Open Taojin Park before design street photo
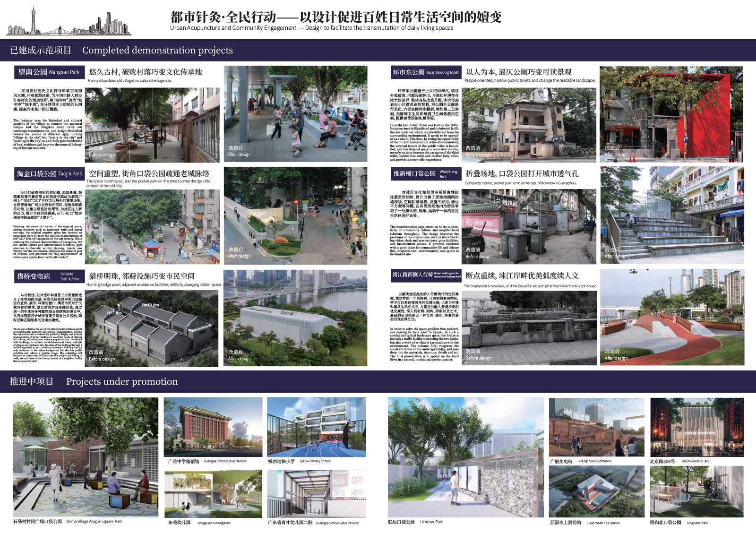Screen dimensions: 756x534 pos(153,226)
